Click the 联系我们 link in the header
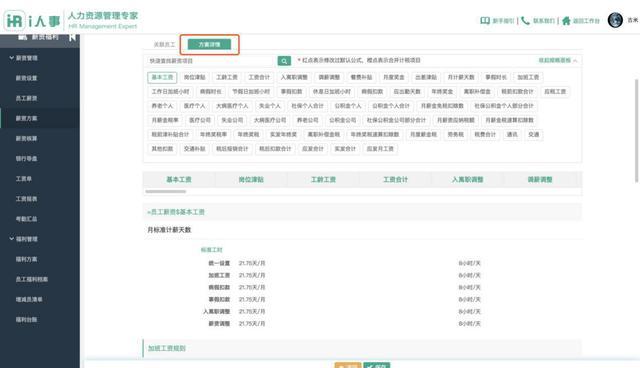Image resolution: width=640 pixels, height=368 pixels. (544, 21)
